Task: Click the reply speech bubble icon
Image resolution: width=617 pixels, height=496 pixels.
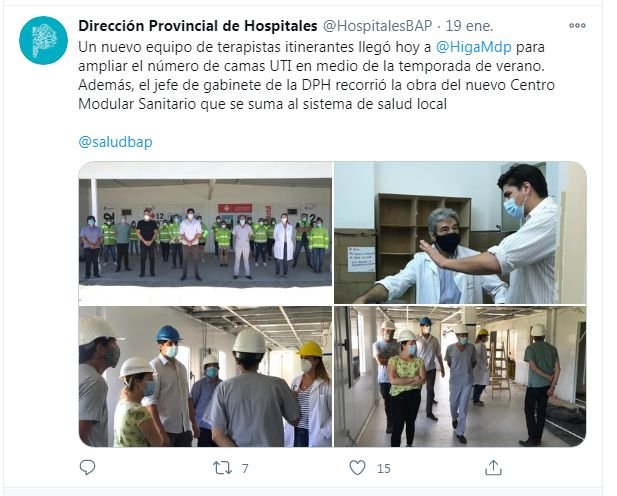Action: point(87,468)
